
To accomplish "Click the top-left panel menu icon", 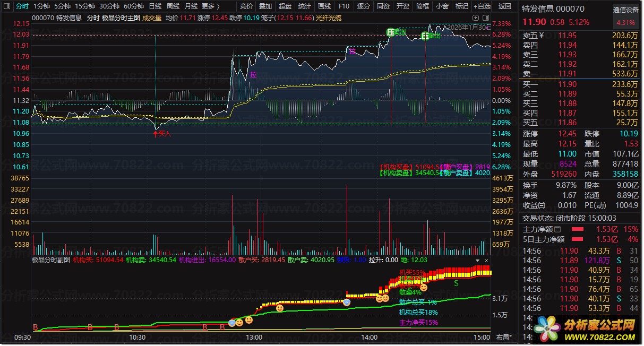I will pos(7,6).
